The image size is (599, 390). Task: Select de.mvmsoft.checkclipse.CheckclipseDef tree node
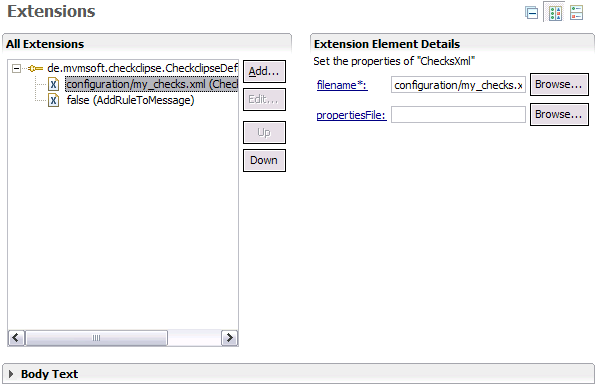coord(142,68)
